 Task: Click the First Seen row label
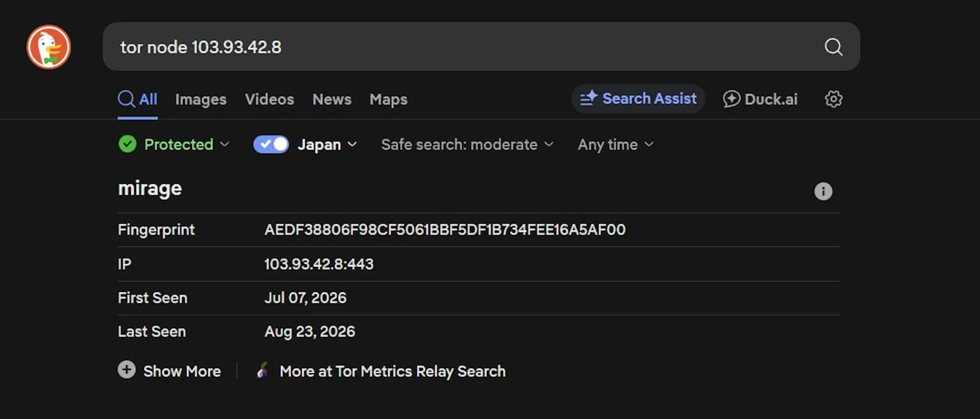153,298
